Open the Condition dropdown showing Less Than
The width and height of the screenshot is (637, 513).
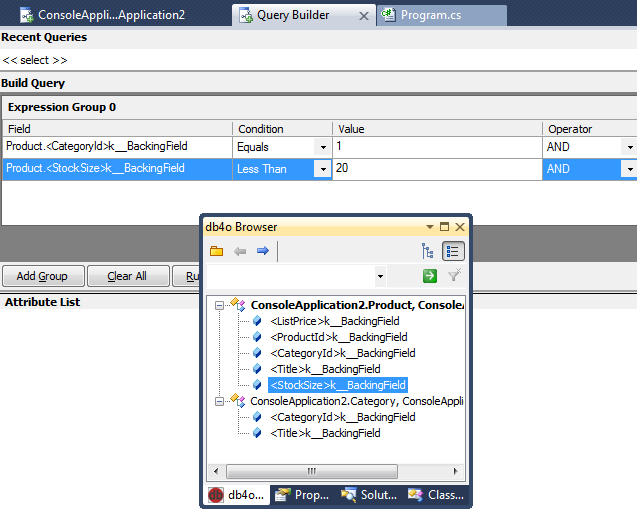322,169
